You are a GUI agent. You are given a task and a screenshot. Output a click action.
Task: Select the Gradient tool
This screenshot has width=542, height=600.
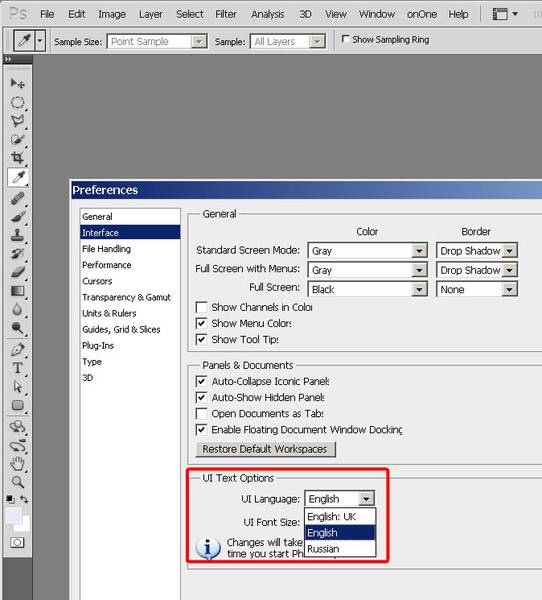coord(18,291)
